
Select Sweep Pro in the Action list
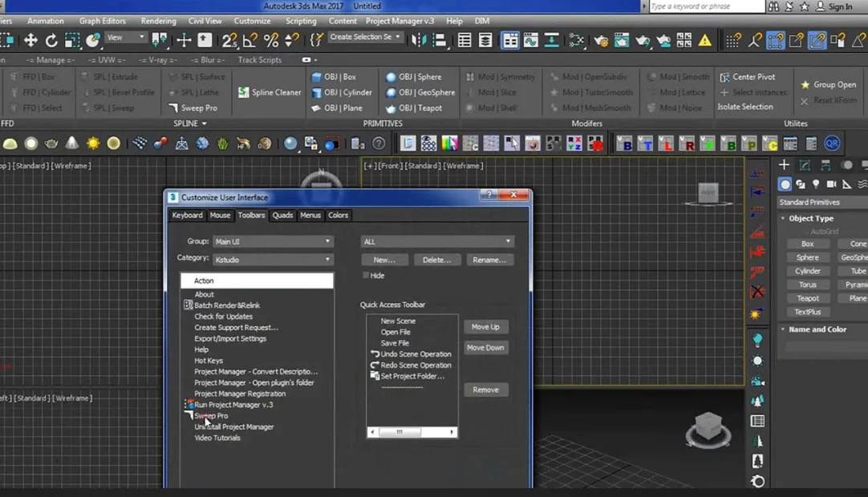(x=211, y=416)
